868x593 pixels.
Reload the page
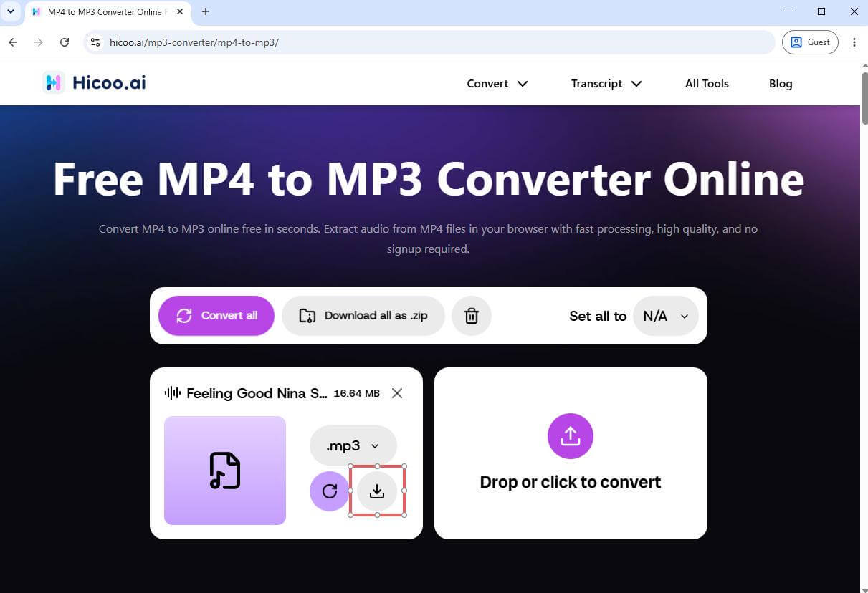pyautogui.click(x=65, y=42)
